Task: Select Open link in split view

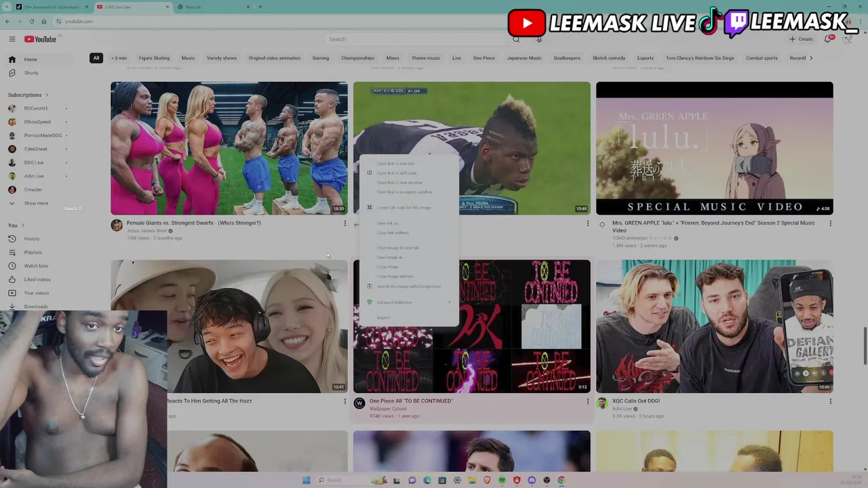Action: point(409,173)
